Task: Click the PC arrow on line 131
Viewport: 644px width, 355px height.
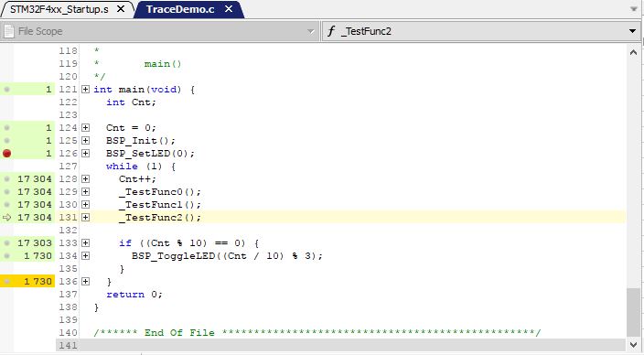Action: 6,218
